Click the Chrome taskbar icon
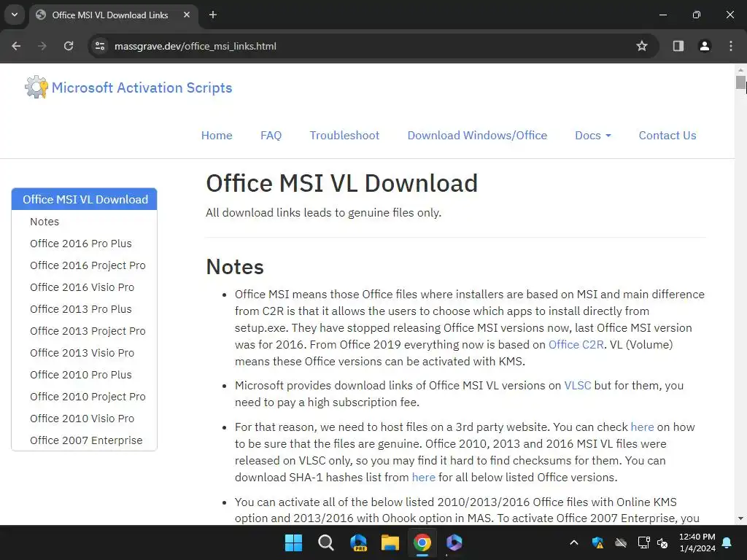 (422, 542)
